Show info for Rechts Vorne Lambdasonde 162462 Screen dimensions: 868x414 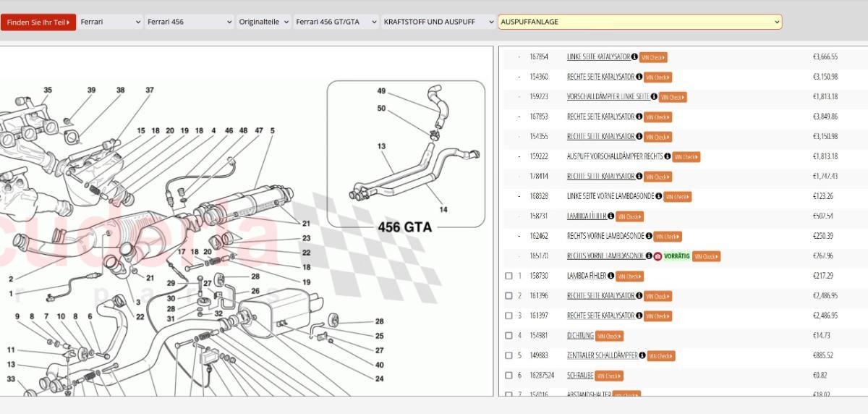click(x=649, y=236)
